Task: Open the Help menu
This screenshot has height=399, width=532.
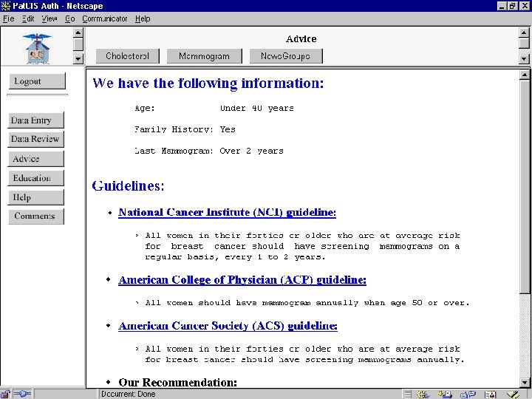Action: (143, 18)
